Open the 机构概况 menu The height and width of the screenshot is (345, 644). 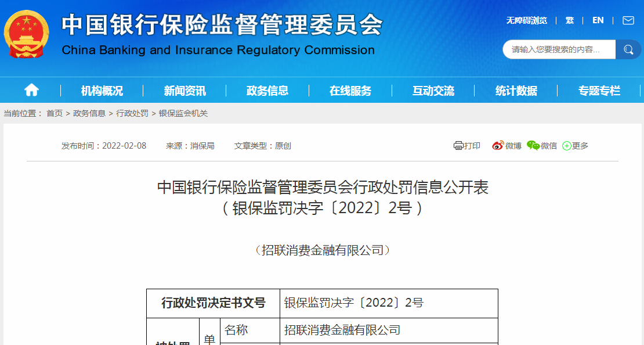[102, 91]
